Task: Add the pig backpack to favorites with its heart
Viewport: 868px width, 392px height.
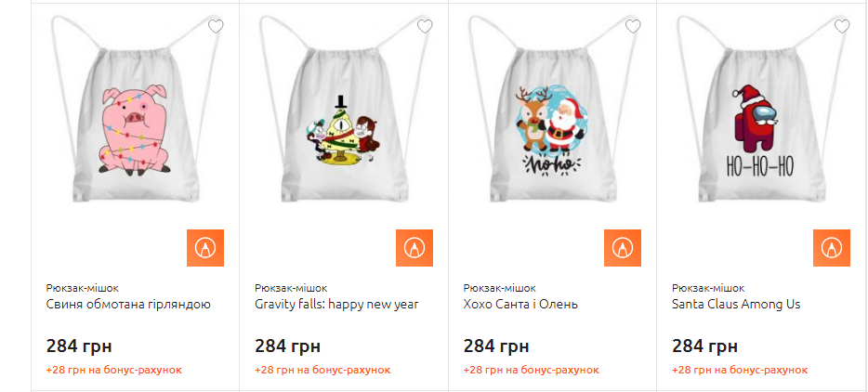Action: point(216,26)
